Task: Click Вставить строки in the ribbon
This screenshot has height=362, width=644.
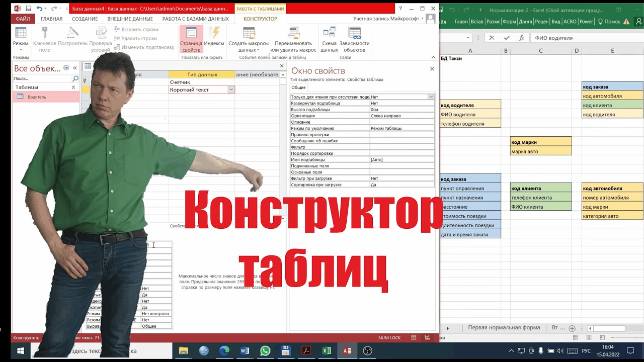Action: point(135,30)
